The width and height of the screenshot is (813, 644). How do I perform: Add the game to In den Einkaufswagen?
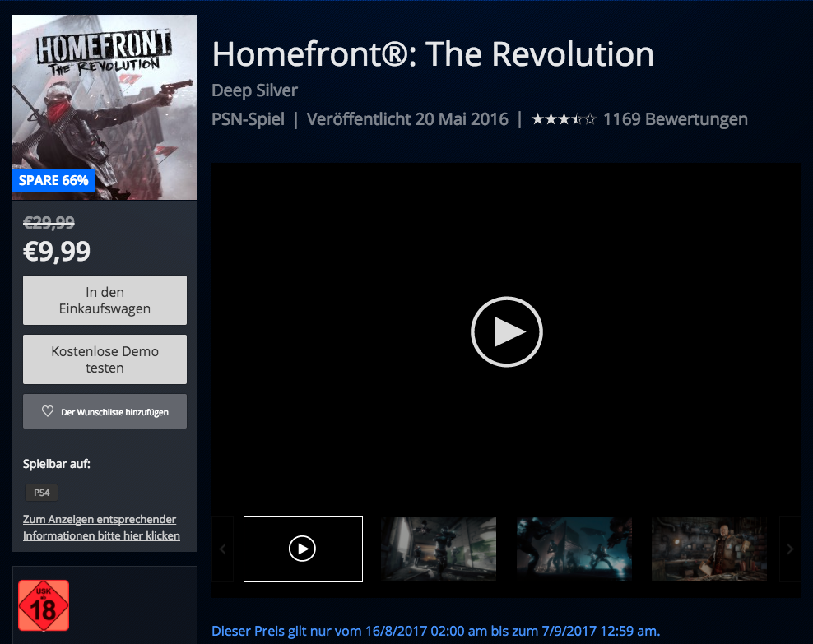105,300
